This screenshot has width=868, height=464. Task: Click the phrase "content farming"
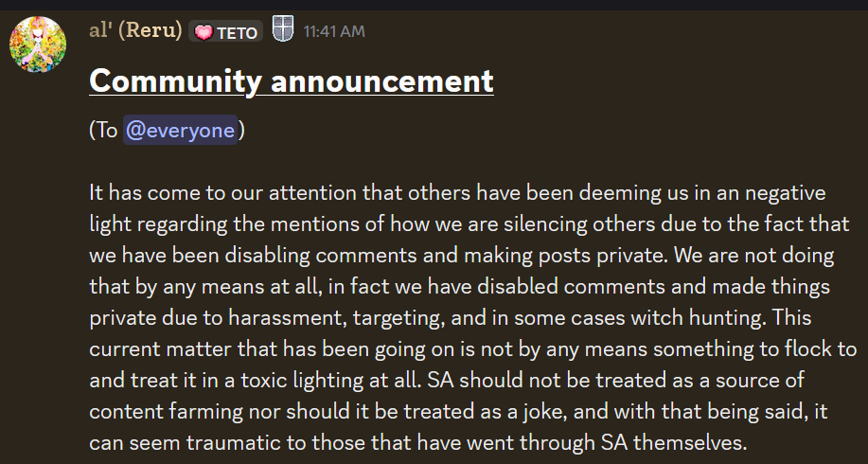click(166, 411)
